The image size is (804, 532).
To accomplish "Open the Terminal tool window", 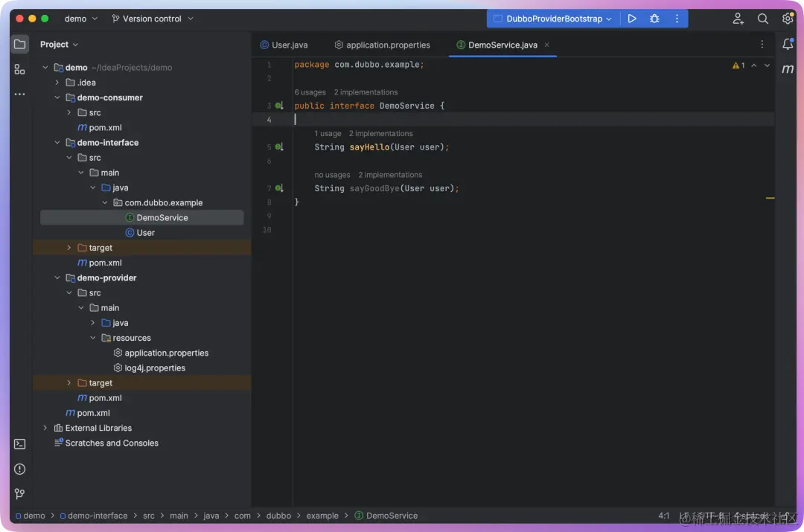I will click(x=19, y=444).
